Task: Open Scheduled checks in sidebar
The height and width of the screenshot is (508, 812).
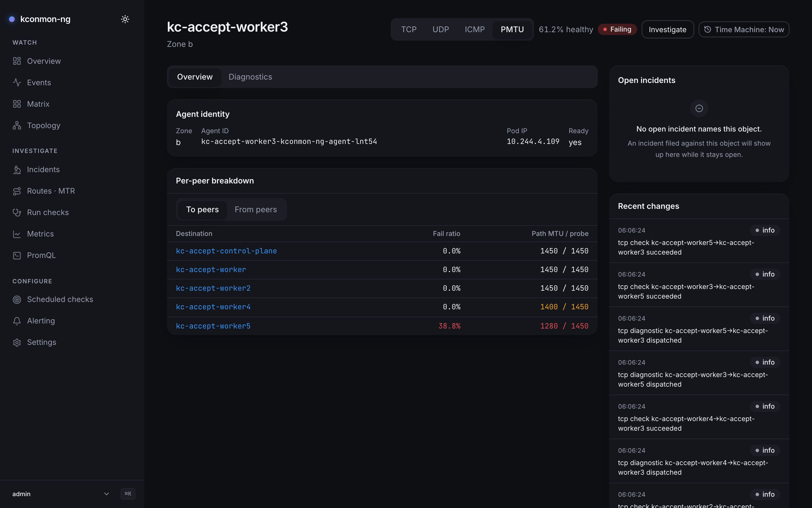Action: click(x=72, y=299)
